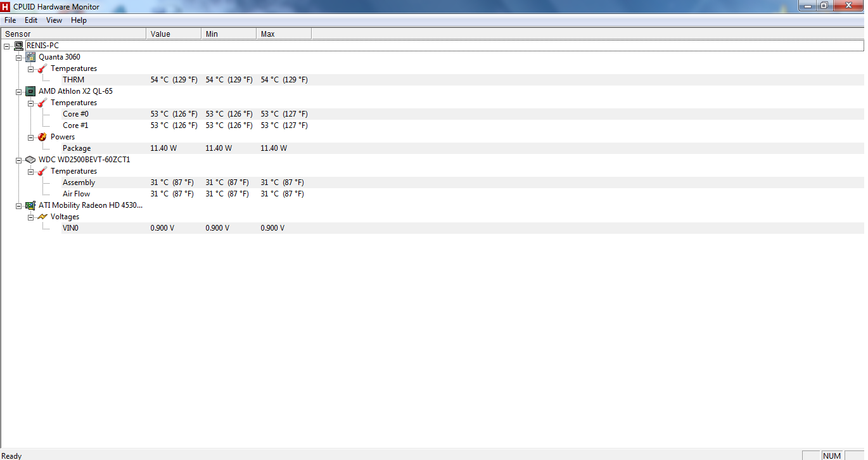
Task: Collapse the Powers node
Action: (x=30, y=137)
